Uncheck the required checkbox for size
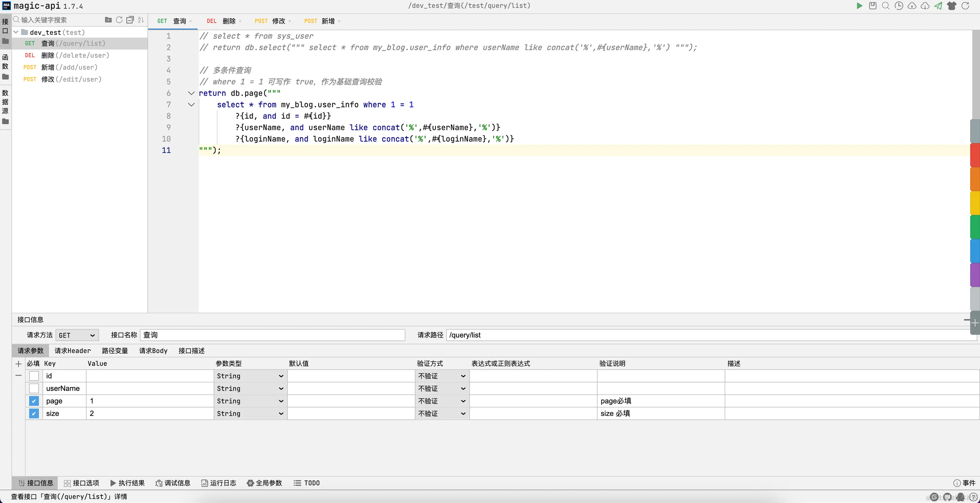The image size is (980, 503). click(34, 414)
